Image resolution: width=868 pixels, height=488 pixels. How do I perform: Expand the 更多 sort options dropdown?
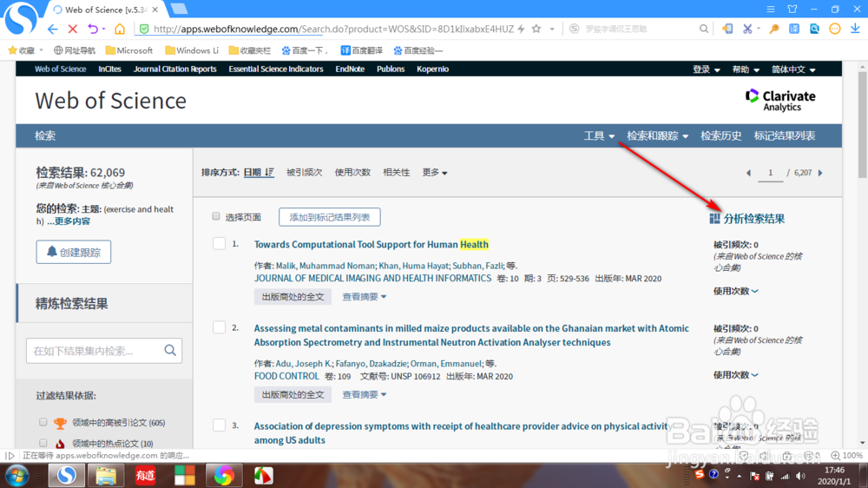click(435, 172)
